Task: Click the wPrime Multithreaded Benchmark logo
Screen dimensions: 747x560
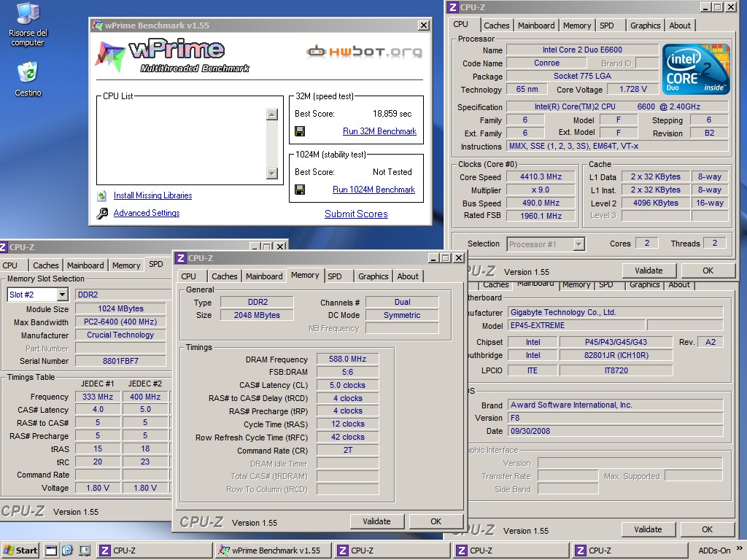Action: pos(172,56)
